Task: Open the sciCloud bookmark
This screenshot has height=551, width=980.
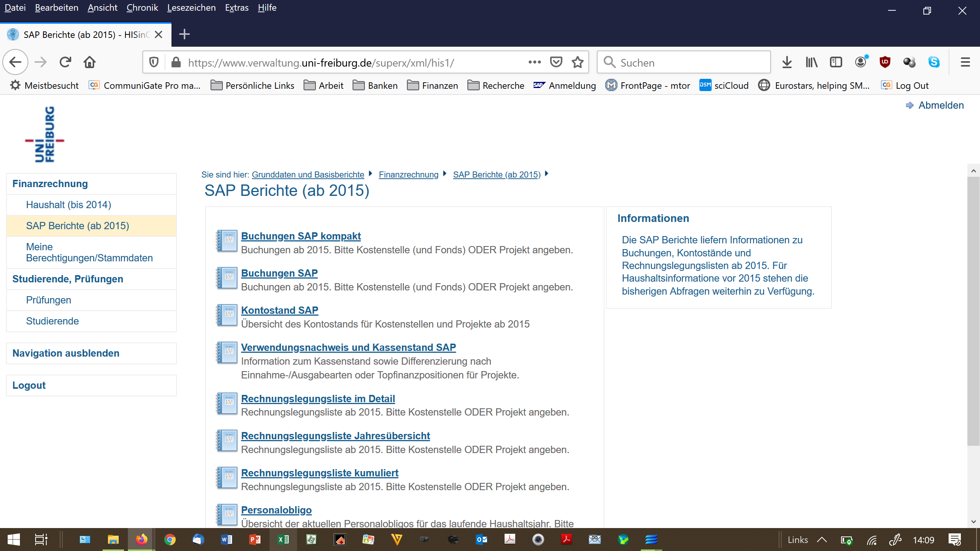Action: click(x=724, y=85)
